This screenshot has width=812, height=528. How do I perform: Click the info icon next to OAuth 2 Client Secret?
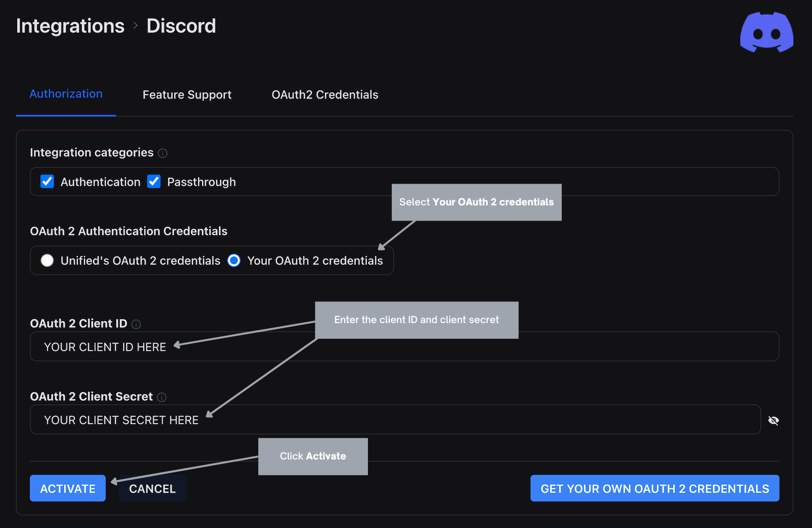pyautogui.click(x=161, y=397)
